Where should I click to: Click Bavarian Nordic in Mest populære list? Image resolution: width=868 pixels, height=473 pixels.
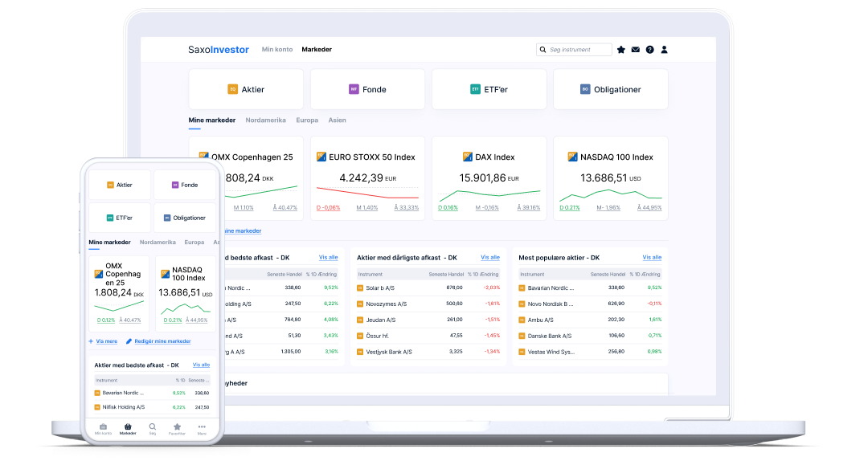pos(551,288)
